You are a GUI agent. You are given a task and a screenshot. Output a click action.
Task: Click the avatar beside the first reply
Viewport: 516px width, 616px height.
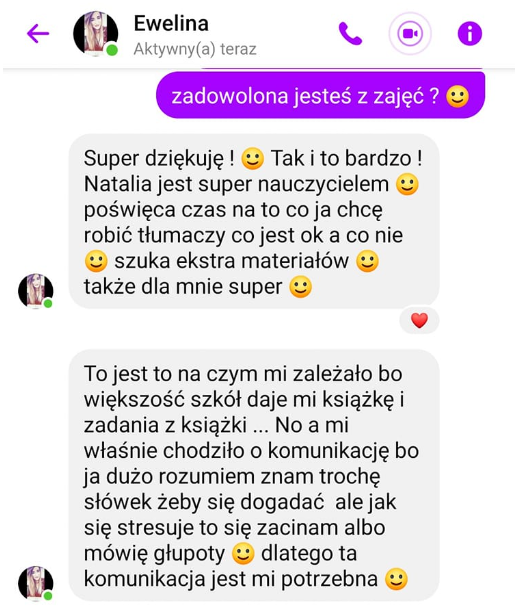[36, 291]
